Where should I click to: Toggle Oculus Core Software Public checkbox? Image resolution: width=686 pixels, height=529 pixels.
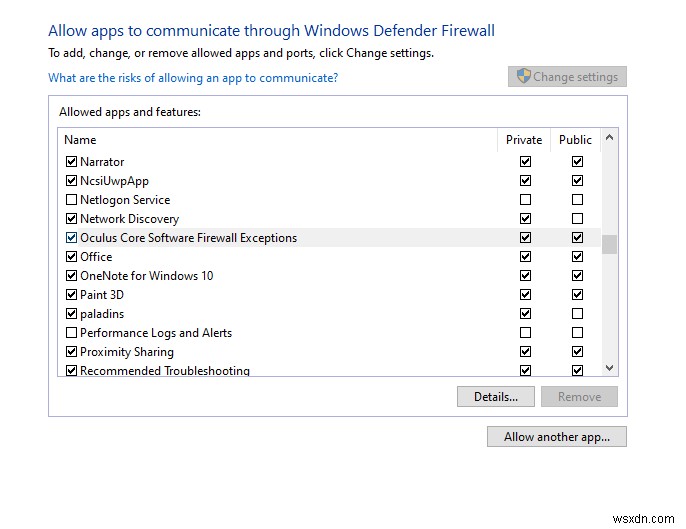coord(578,238)
